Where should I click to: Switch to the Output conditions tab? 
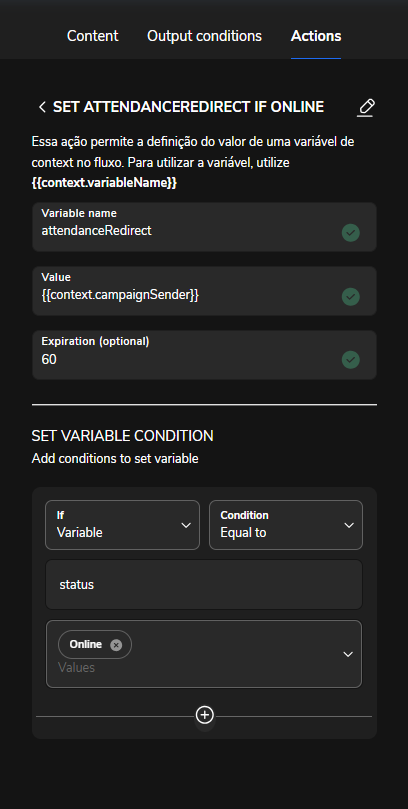[204, 36]
